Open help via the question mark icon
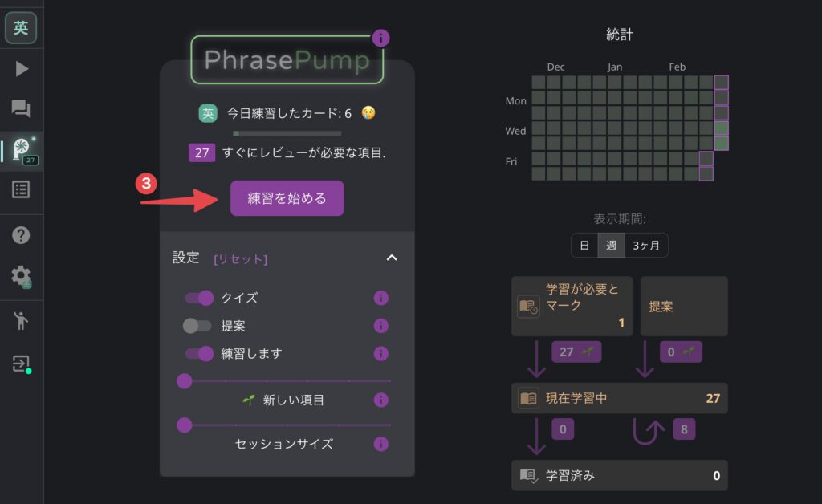The height and width of the screenshot is (504, 822). (x=22, y=234)
